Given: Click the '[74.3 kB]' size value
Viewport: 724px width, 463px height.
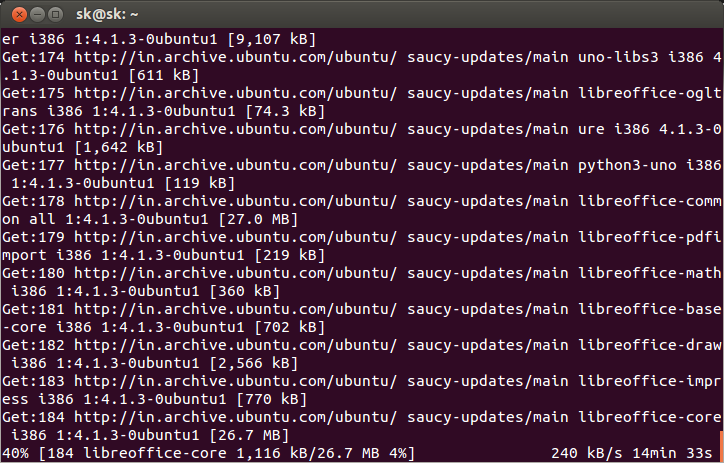Looking at the screenshot, I should point(285,111).
